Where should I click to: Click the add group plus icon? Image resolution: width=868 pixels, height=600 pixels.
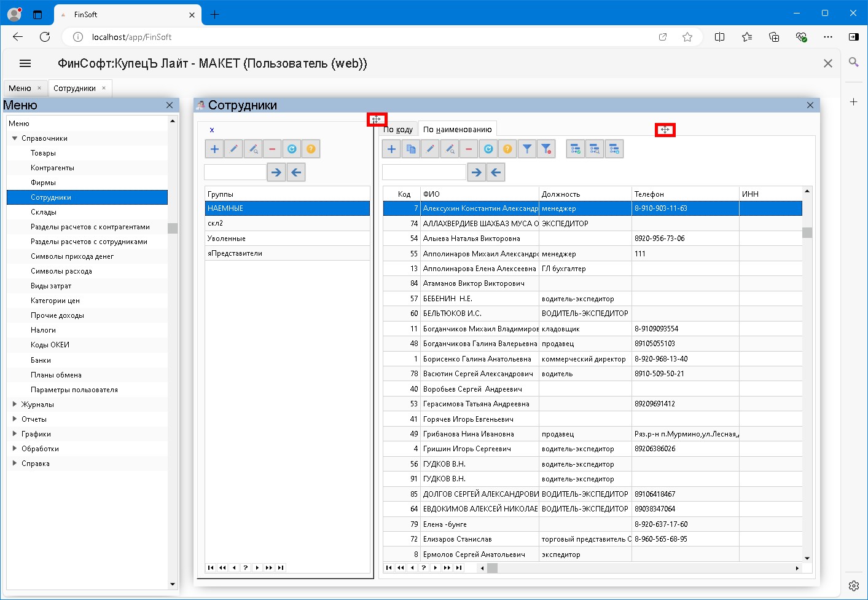tap(214, 149)
